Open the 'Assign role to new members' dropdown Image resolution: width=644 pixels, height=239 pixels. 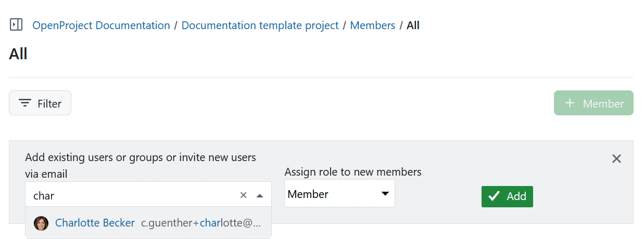click(x=339, y=194)
